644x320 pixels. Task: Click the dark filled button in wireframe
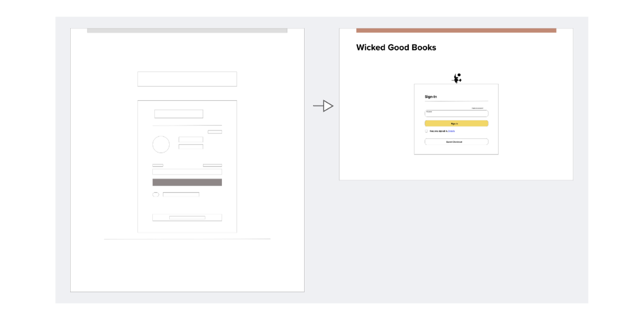(187, 182)
